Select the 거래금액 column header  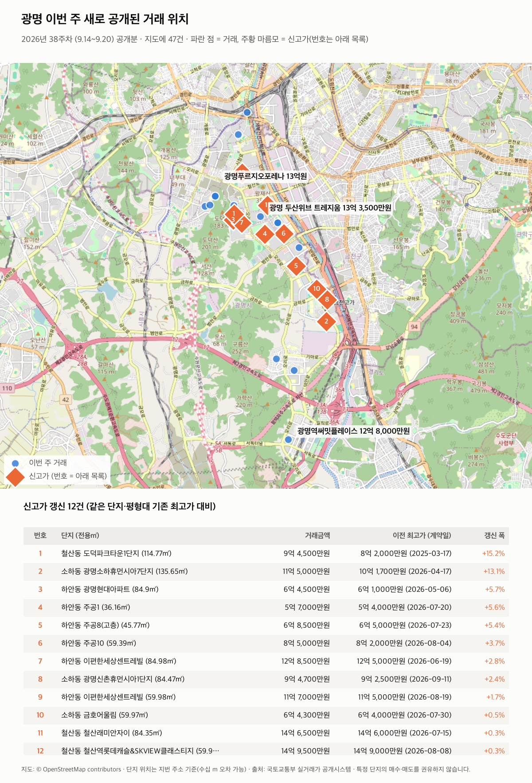(x=317, y=536)
